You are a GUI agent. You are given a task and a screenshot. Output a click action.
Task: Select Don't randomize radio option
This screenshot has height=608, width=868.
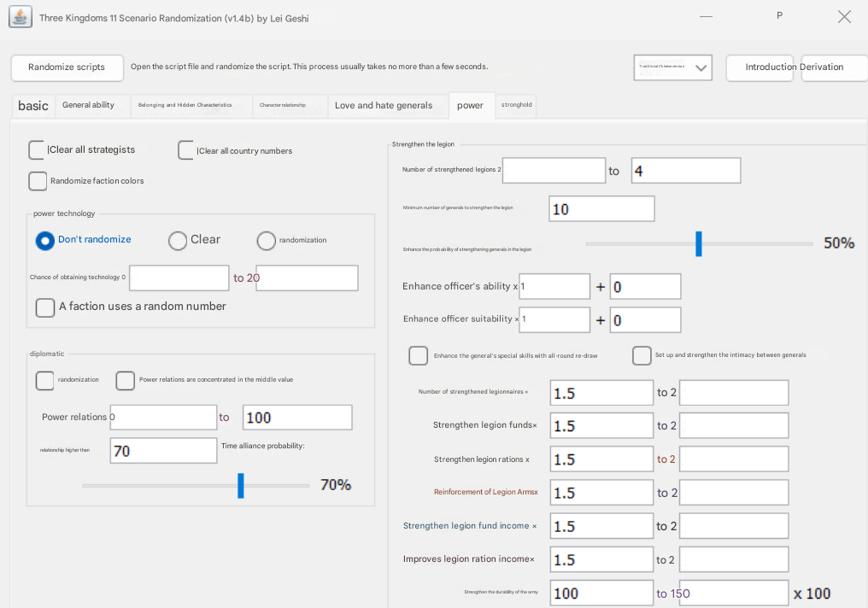[x=44, y=241]
